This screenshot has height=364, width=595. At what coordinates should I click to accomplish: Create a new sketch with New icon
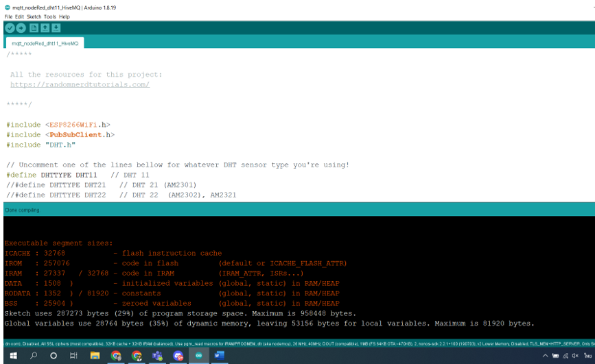point(34,27)
